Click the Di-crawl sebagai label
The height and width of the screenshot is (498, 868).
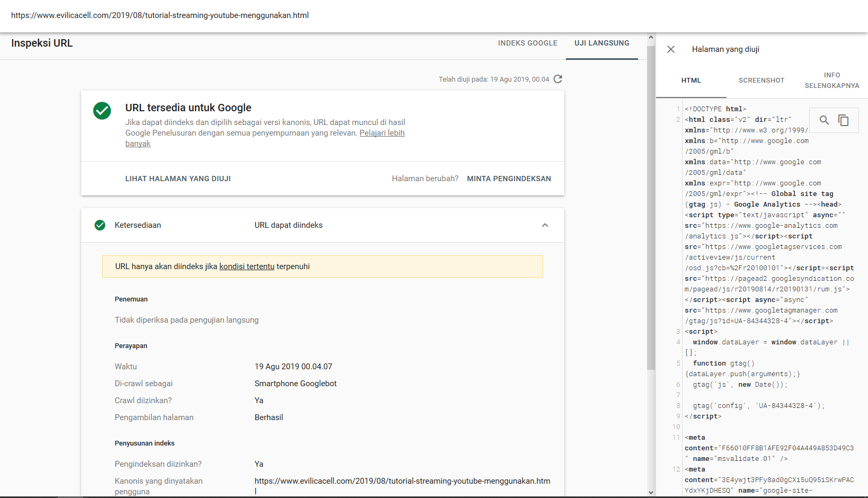click(x=144, y=384)
